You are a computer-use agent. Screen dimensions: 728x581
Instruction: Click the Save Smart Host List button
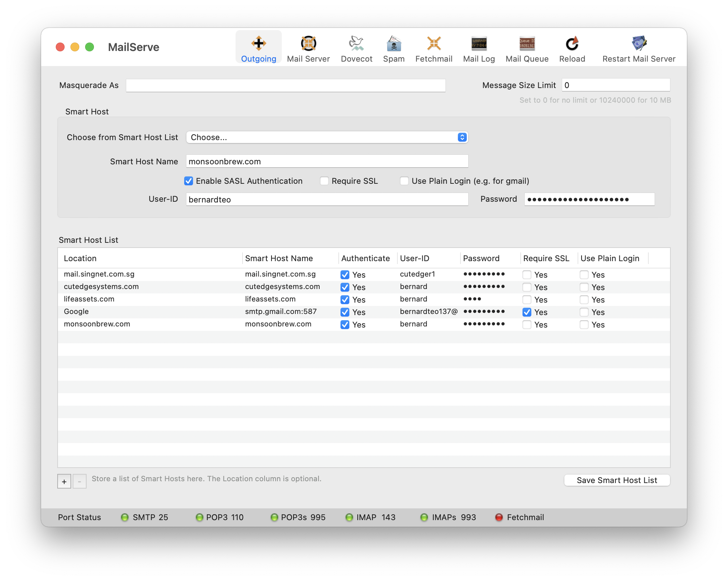coord(617,480)
